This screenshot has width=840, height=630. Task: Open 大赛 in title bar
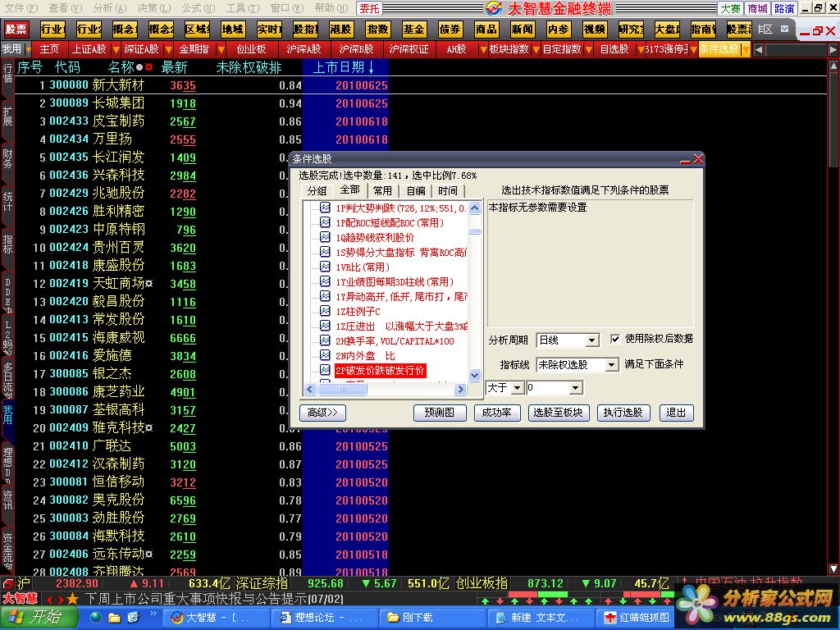coord(730,8)
